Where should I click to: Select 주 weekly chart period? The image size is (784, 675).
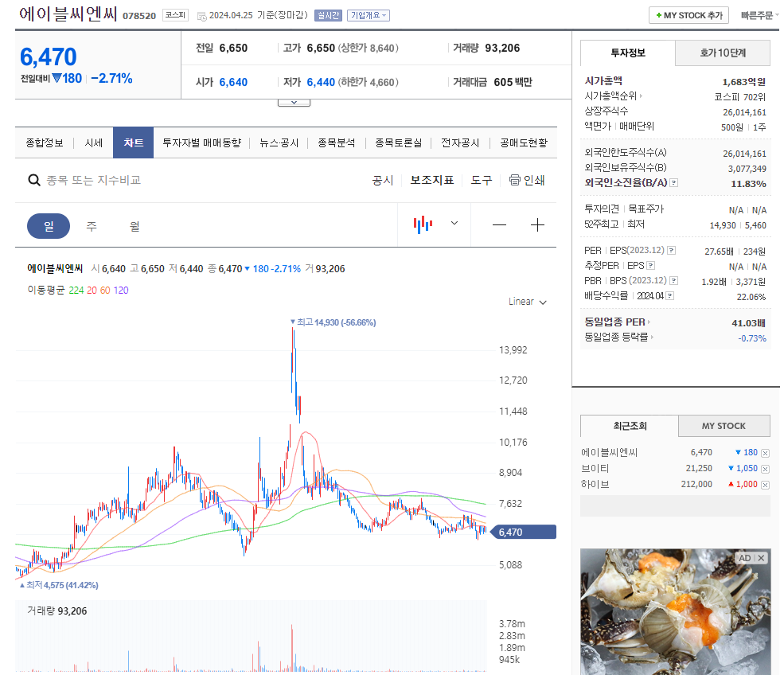(92, 226)
